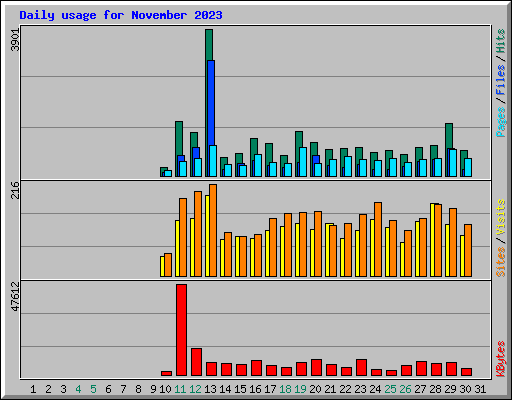512x400 pixels.
Task: Click the red KBytes bar for day 12
Action: 196,362
